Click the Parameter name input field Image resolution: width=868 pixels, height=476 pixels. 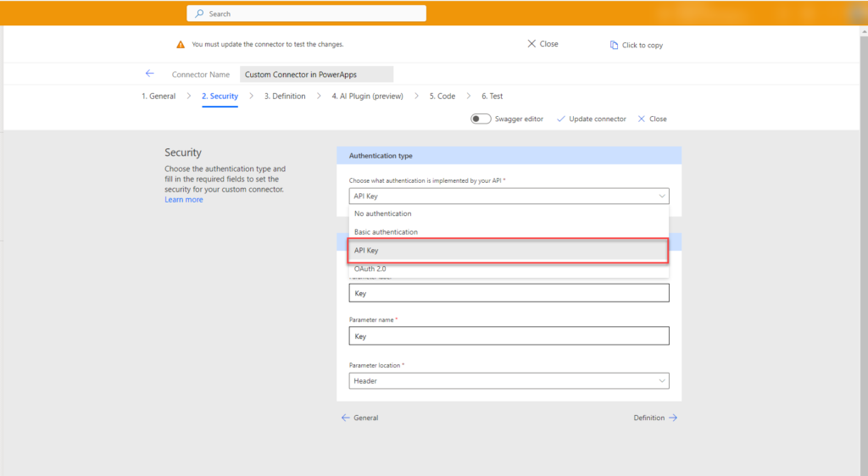point(509,336)
